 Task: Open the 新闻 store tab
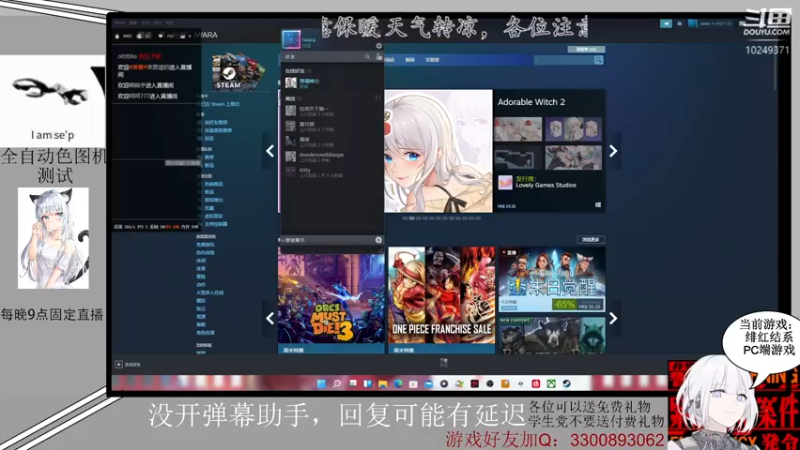410,60
